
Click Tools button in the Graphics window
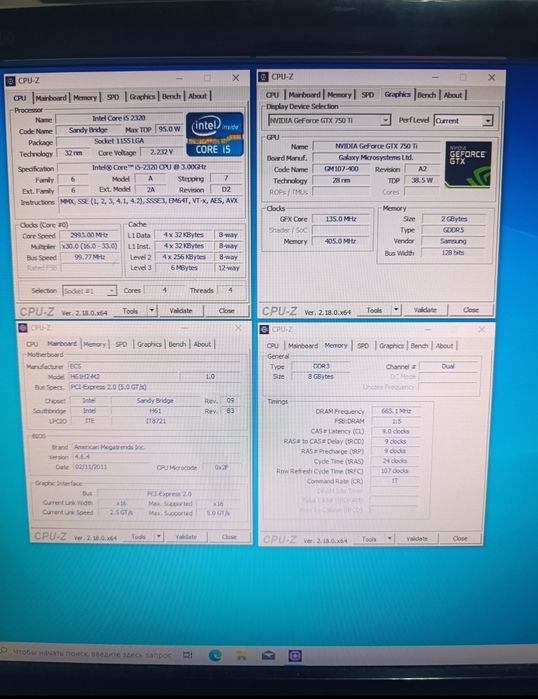(x=374, y=310)
